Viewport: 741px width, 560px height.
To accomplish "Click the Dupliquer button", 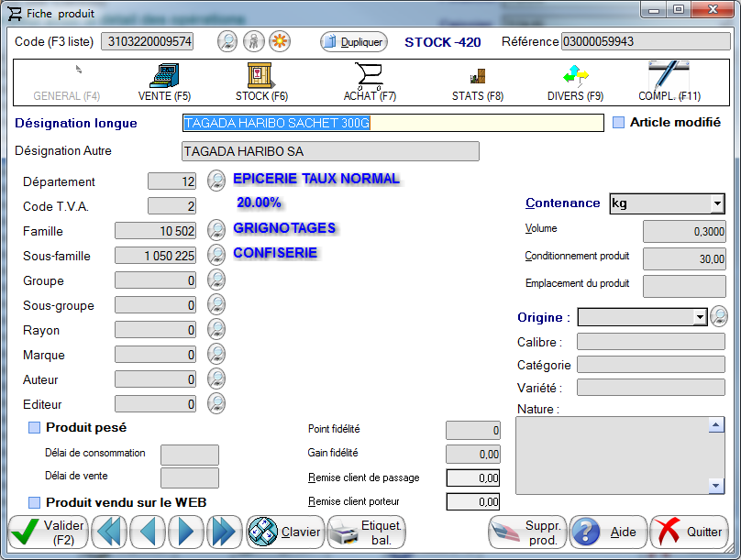I will point(353,41).
